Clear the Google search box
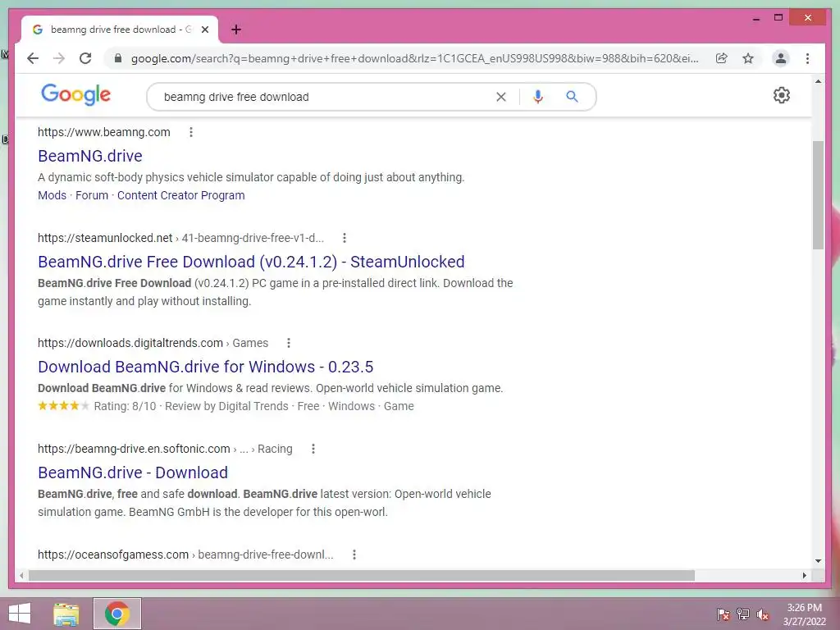The image size is (840, 630). 501,97
